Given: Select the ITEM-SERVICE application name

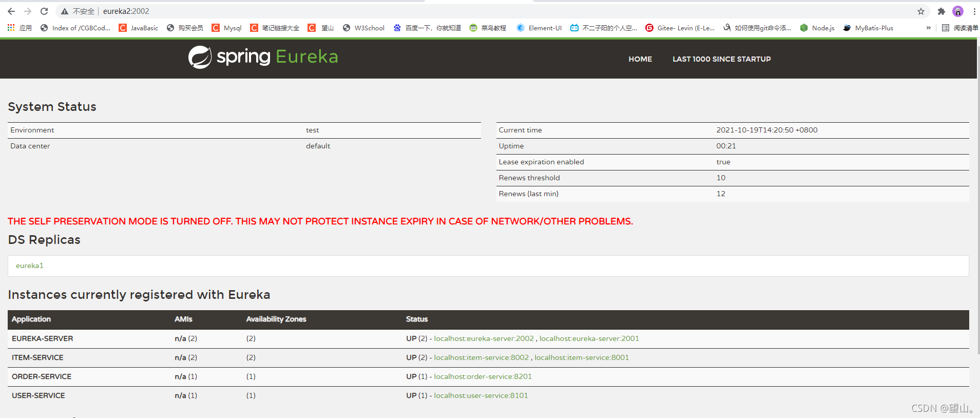Looking at the screenshot, I should (37, 357).
